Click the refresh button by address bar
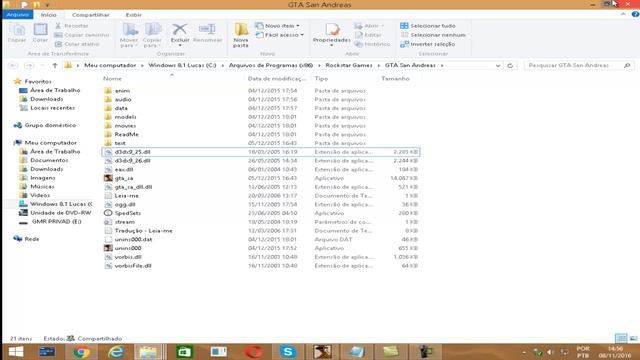Image resolution: width=640 pixels, height=360 pixels. [510, 66]
